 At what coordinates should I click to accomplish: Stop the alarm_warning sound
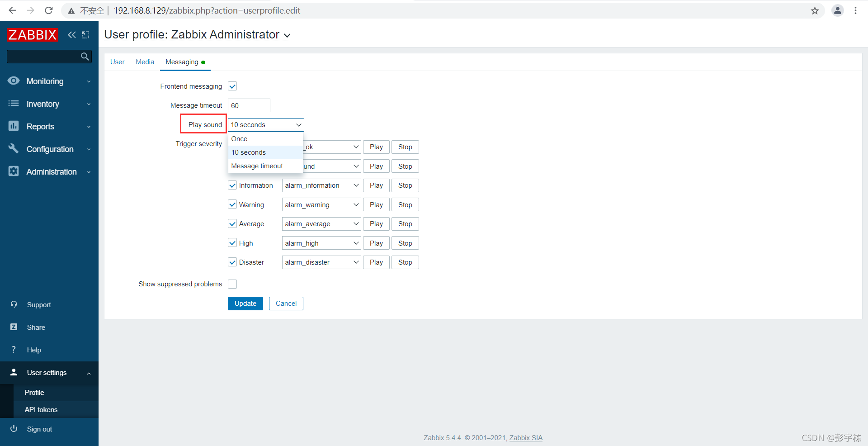405,204
